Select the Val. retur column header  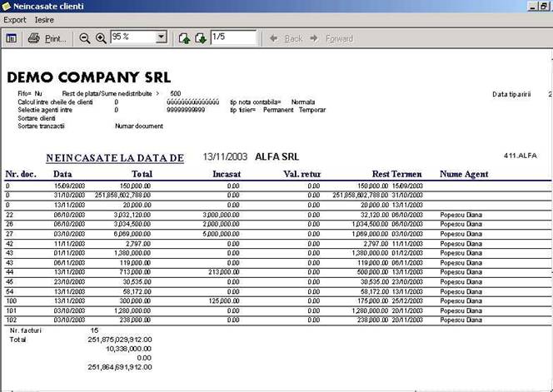[x=301, y=175]
